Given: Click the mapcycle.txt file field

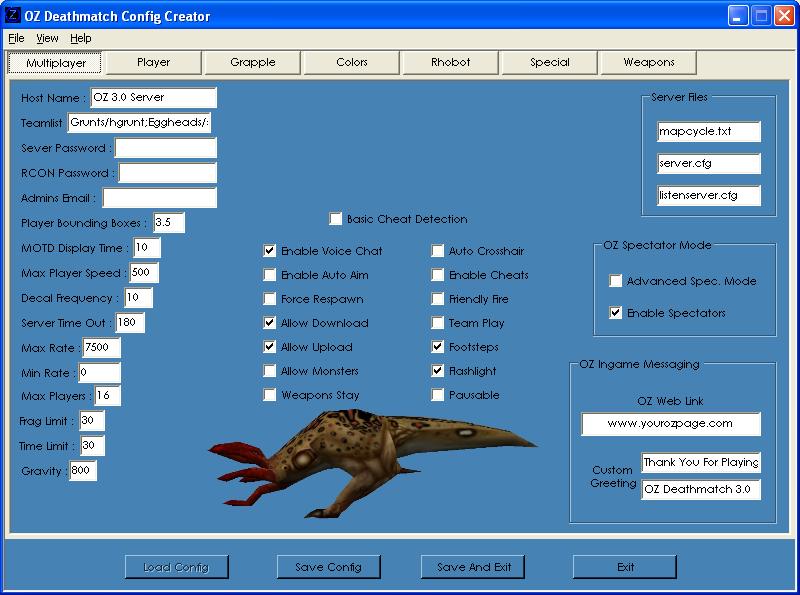Looking at the screenshot, I should [709, 132].
